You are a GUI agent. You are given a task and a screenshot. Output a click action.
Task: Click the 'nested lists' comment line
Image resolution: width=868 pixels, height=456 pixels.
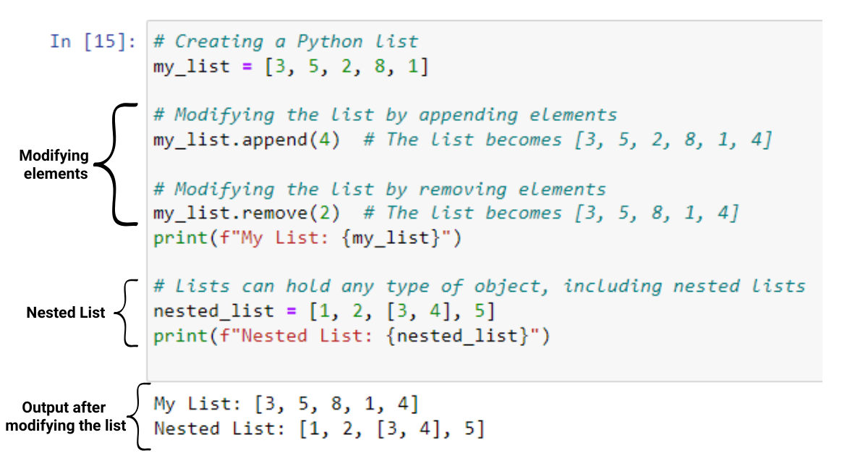click(x=480, y=287)
